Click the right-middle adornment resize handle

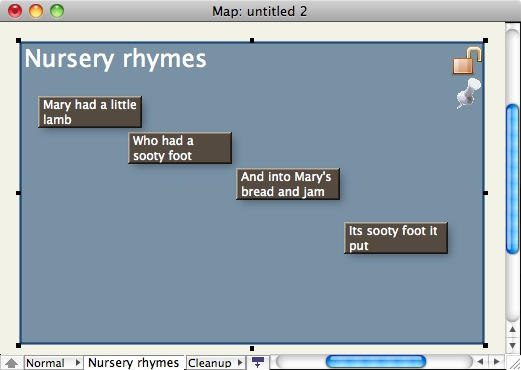(x=486, y=193)
